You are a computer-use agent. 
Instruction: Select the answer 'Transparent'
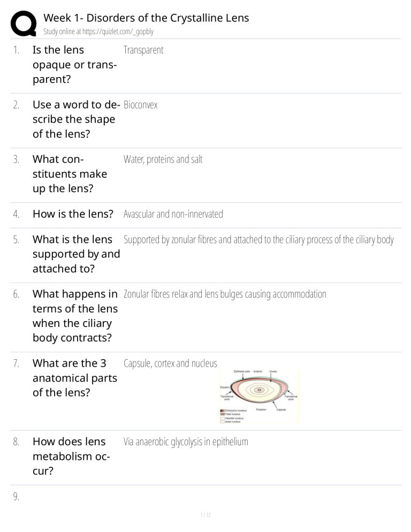[143, 50]
